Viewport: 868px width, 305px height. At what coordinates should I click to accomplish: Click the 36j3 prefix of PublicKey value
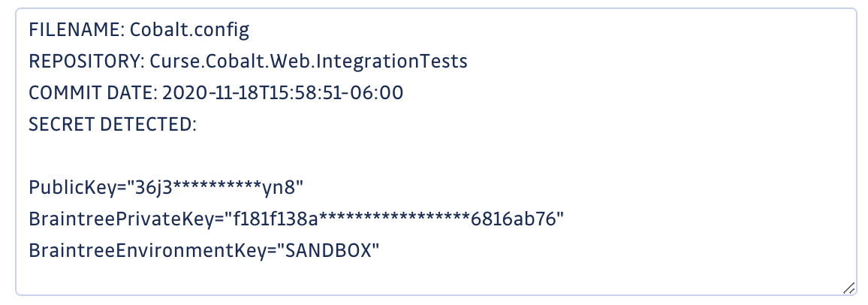pyautogui.click(x=151, y=189)
